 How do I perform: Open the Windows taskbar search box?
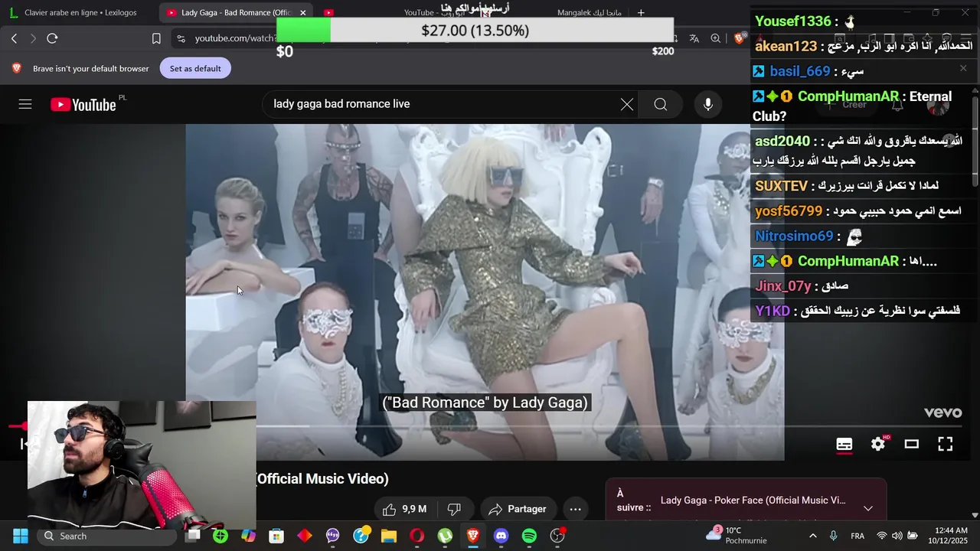point(107,536)
